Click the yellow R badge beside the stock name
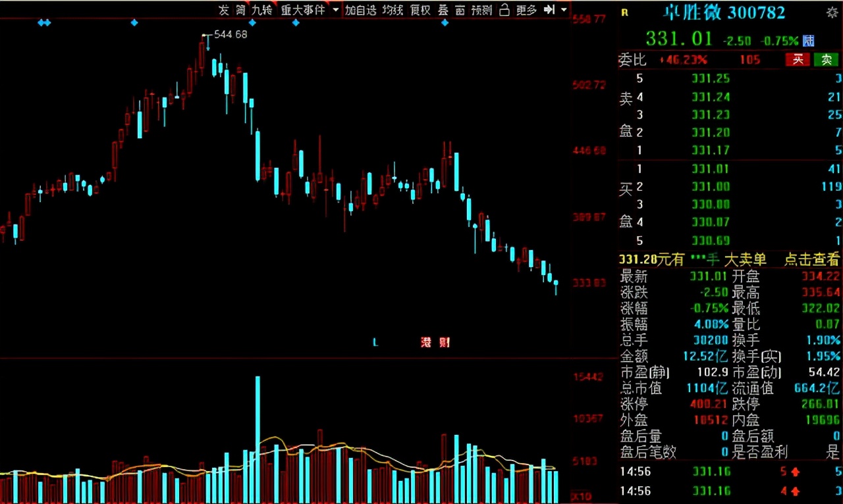 (x=625, y=13)
